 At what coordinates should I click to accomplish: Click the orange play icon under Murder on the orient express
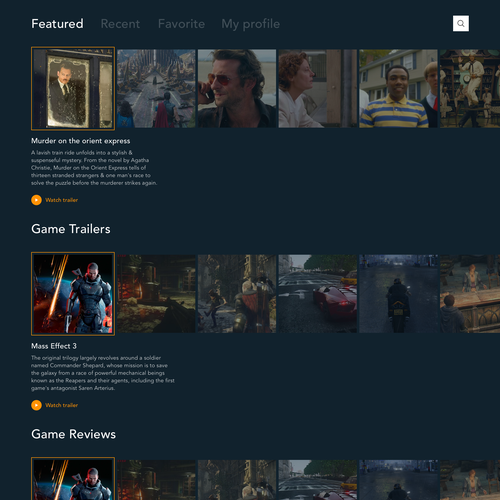[x=36, y=200]
